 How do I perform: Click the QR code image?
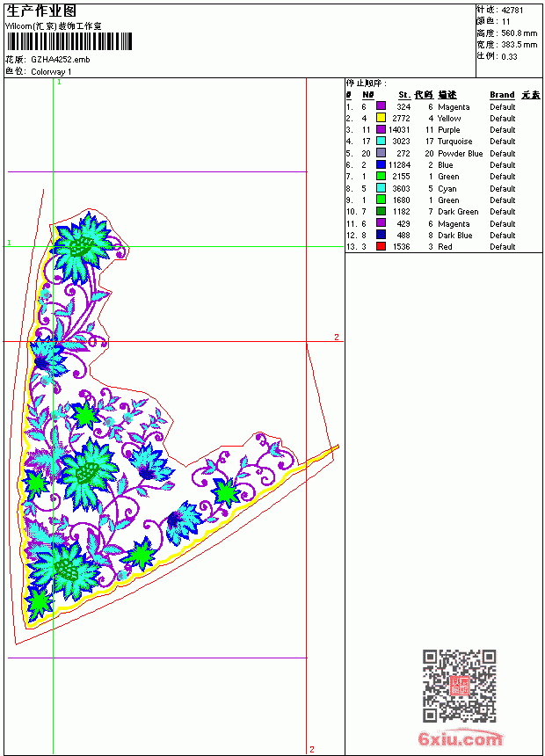tap(460, 685)
